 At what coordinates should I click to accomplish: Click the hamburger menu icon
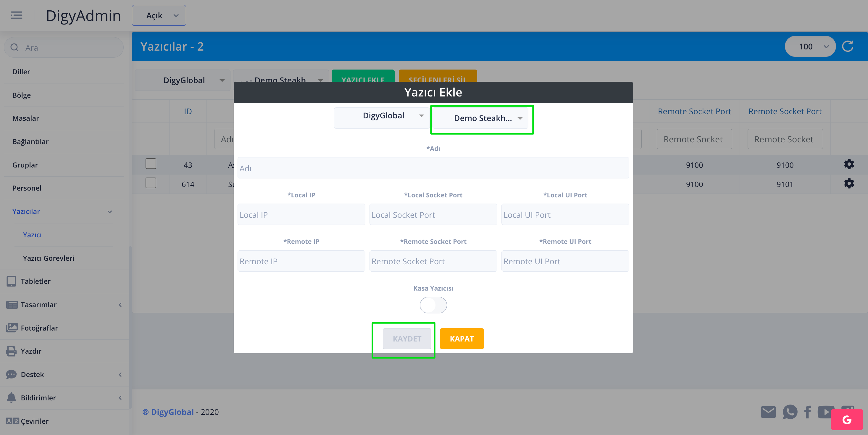coord(17,15)
